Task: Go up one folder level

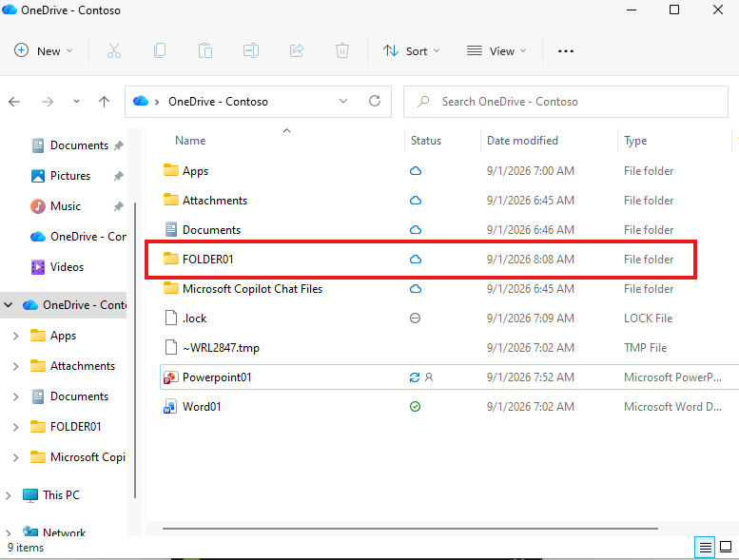Action: [105, 102]
